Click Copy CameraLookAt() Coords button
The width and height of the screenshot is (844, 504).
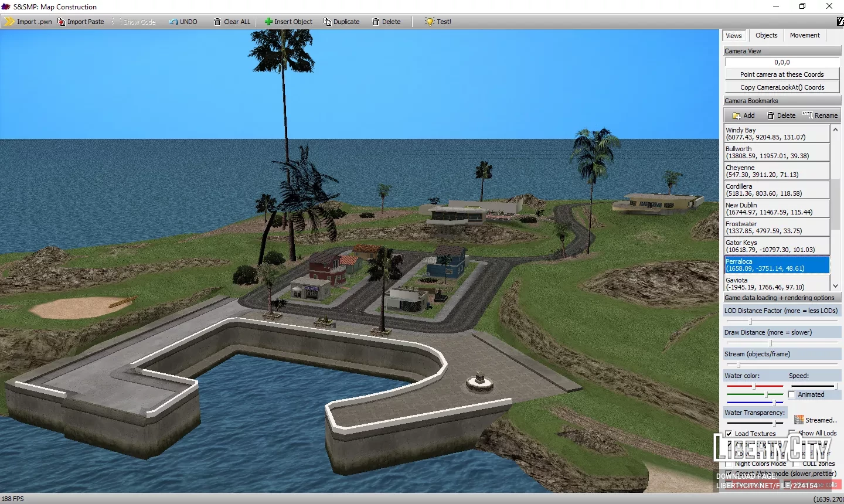click(x=782, y=87)
